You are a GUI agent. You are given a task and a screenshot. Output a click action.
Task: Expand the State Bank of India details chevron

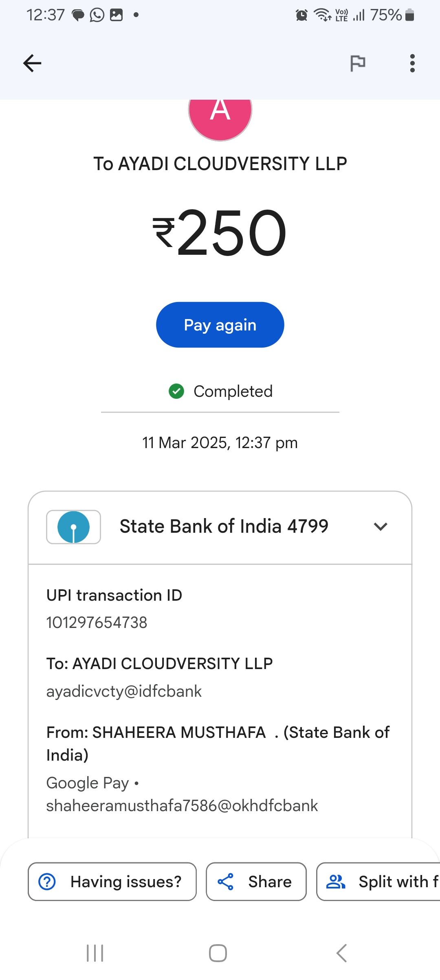point(380,527)
